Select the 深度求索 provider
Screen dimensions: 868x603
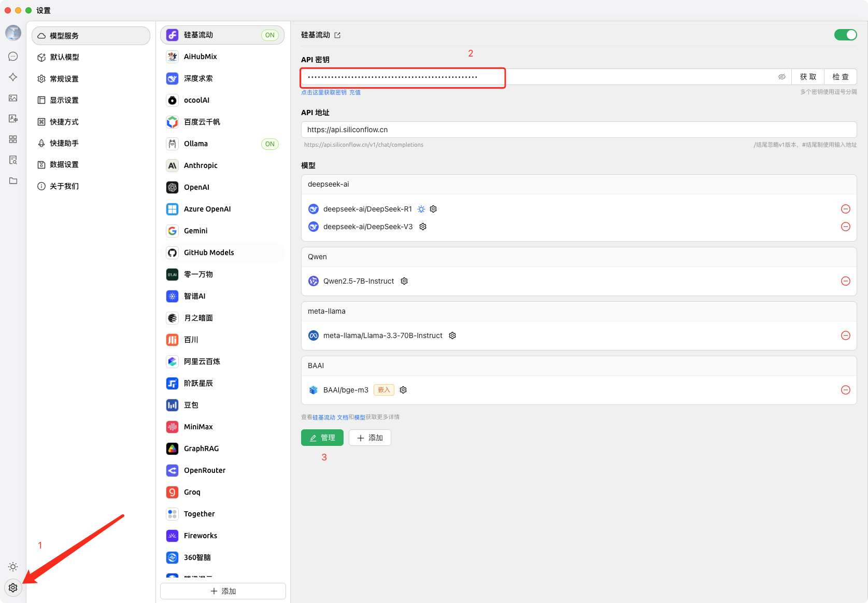(x=222, y=78)
